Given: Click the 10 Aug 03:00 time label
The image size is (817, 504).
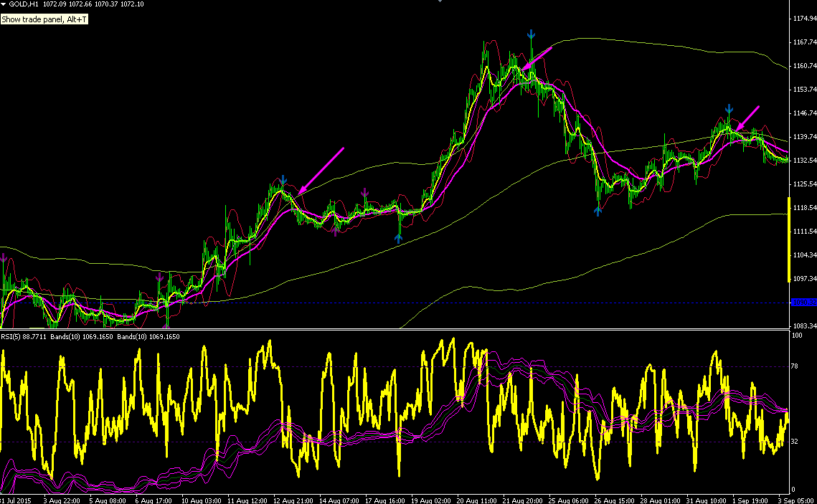Looking at the screenshot, I should (201, 501).
